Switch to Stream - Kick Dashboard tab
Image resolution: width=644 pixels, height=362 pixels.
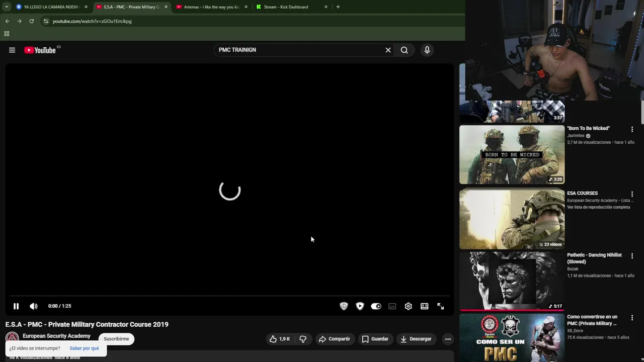[x=292, y=7]
